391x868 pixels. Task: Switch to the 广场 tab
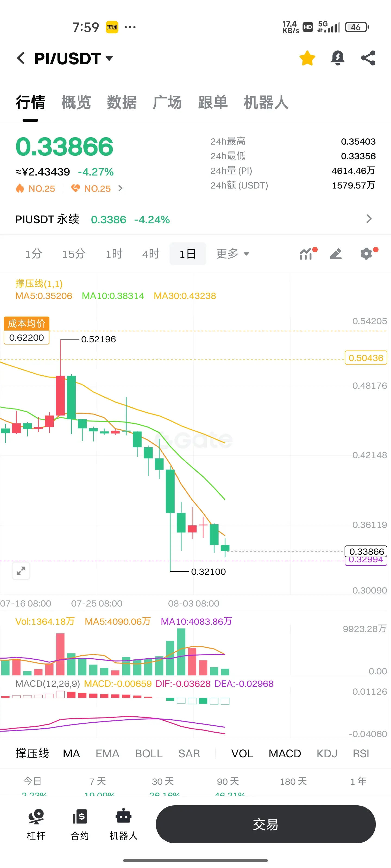[x=167, y=103]
